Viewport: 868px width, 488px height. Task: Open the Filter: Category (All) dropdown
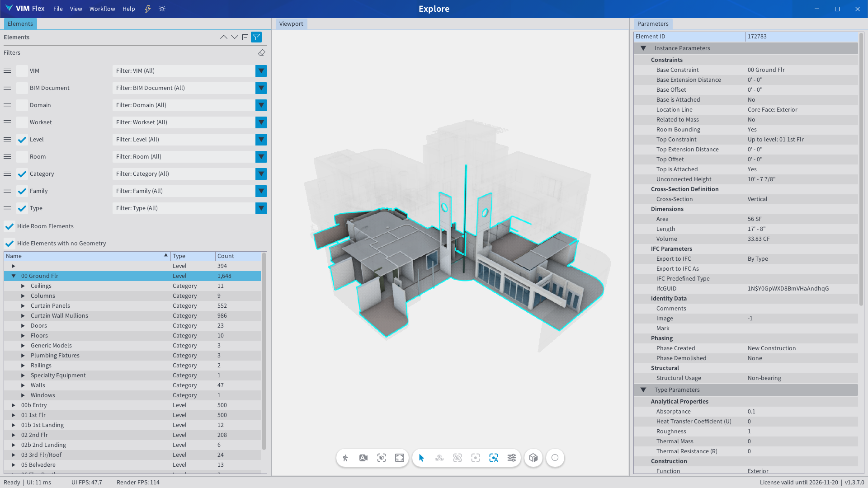click(x=261, y=174)
